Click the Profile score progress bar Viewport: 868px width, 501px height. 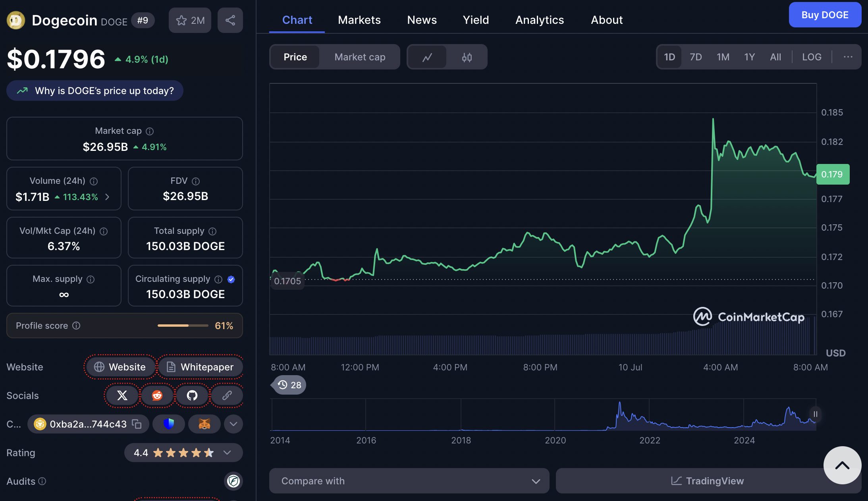[x=183, y=326]
